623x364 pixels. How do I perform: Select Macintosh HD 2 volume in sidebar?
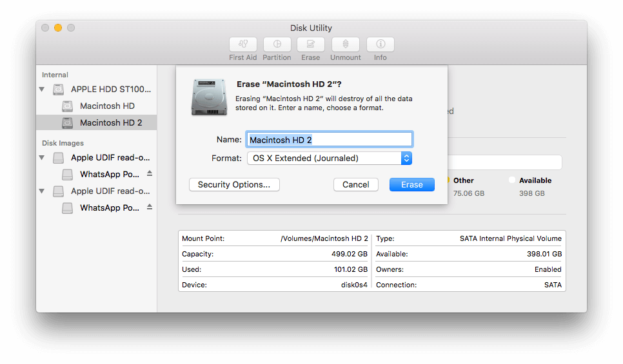tap(110, 122)
